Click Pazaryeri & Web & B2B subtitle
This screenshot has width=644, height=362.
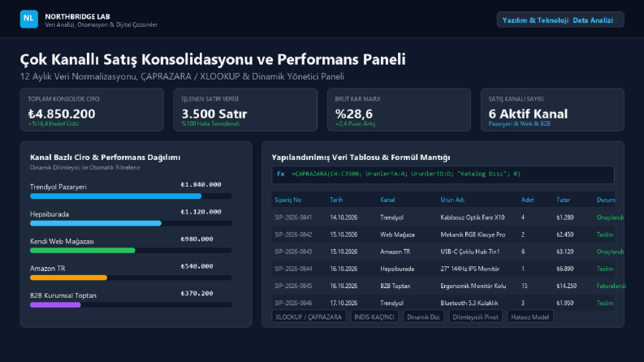click(x=519, y=123)
